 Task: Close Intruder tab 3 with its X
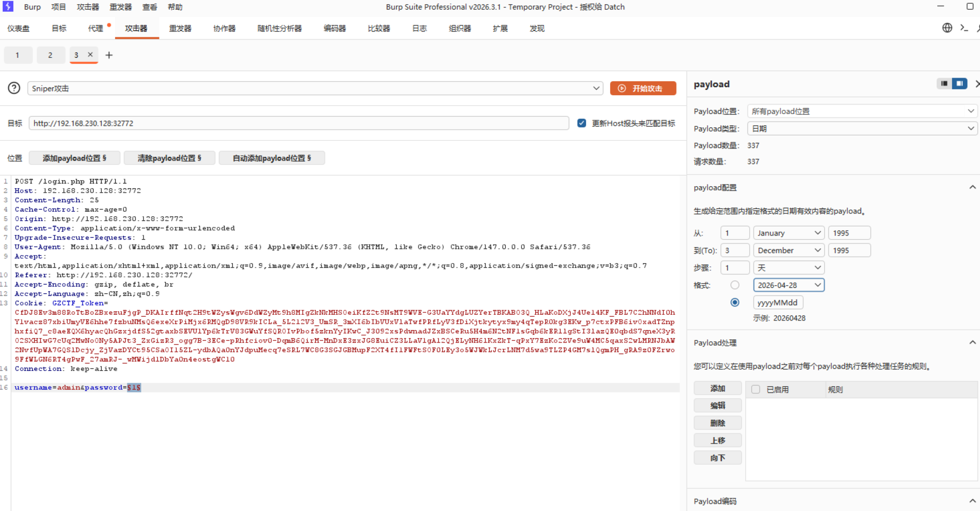[x=90, y=55]
